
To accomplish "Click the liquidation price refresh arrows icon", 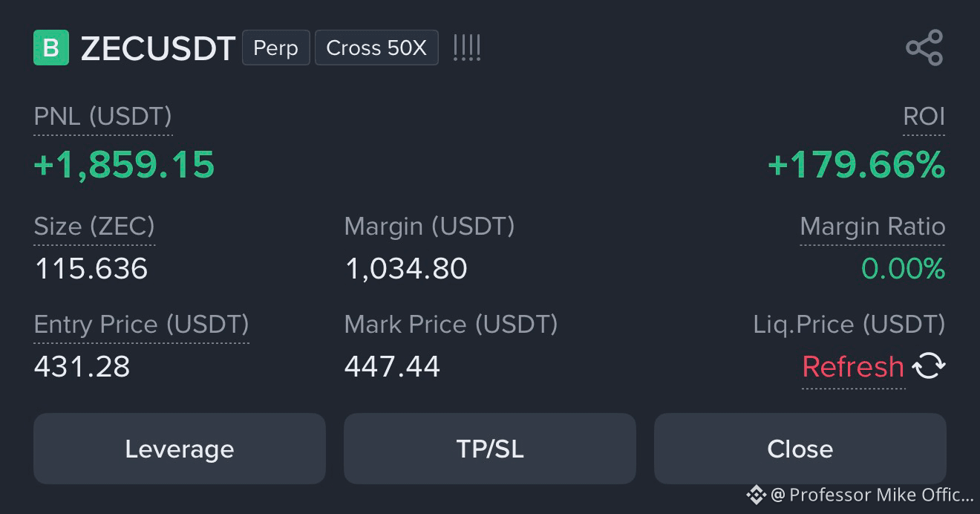I will click(x=929, y=366).
